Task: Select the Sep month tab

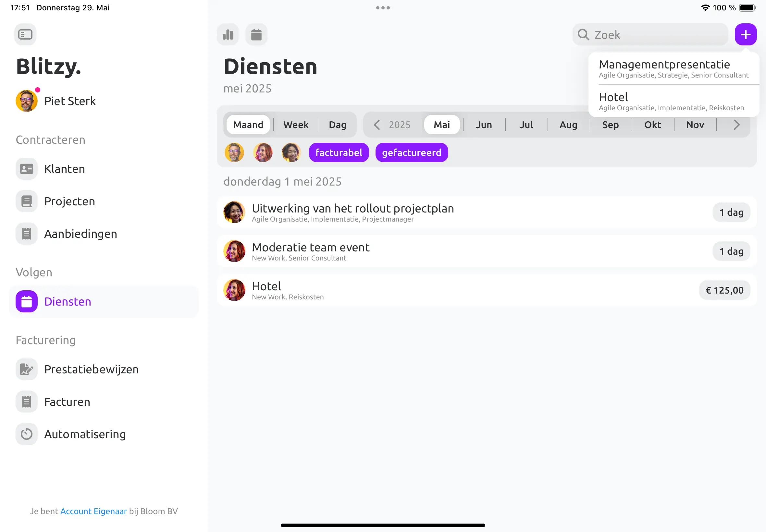Action: click(610, 125)
